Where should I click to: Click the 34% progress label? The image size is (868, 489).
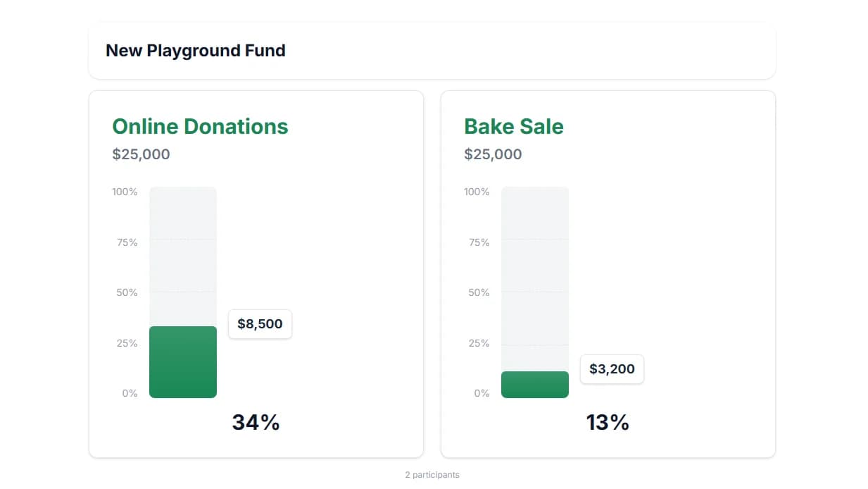click(x=256, y=422)
